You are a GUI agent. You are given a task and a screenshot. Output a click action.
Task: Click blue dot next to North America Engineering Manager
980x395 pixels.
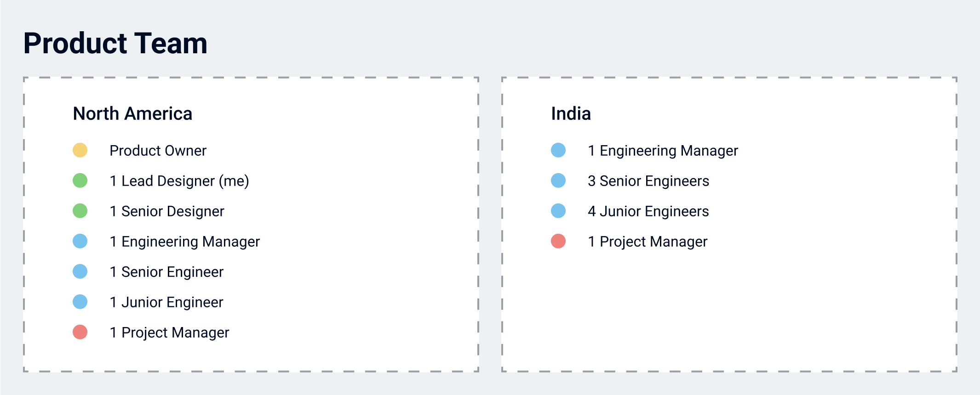[80, 241]
